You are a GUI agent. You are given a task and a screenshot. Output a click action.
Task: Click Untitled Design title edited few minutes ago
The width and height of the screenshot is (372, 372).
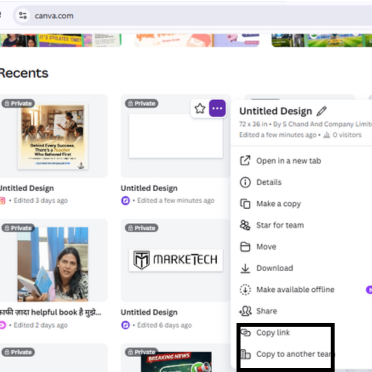click(x=149, y=188)
